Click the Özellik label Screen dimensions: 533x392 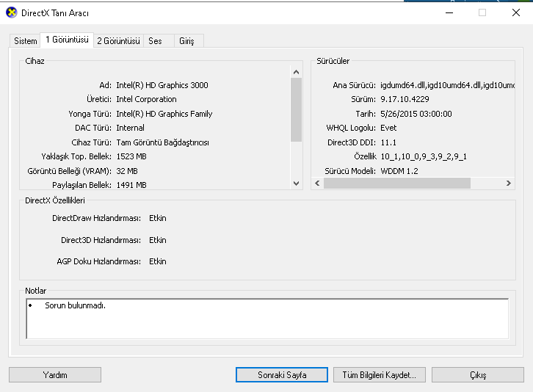click(x=365, y=156)
